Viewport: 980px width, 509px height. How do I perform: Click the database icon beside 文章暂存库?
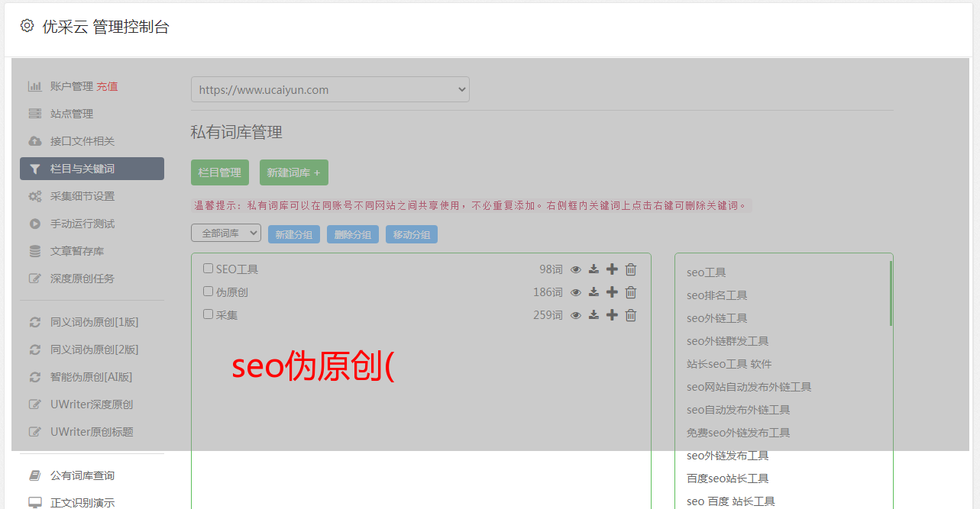point(35,251)
